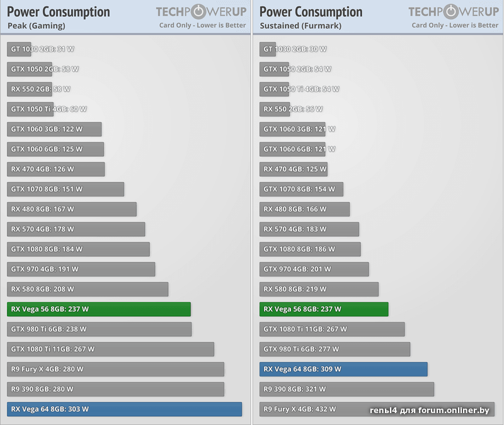Click blue 'RX Vega 64 8GB: 303 W' bar
This screenshot has width=504, height=425.
124,409
